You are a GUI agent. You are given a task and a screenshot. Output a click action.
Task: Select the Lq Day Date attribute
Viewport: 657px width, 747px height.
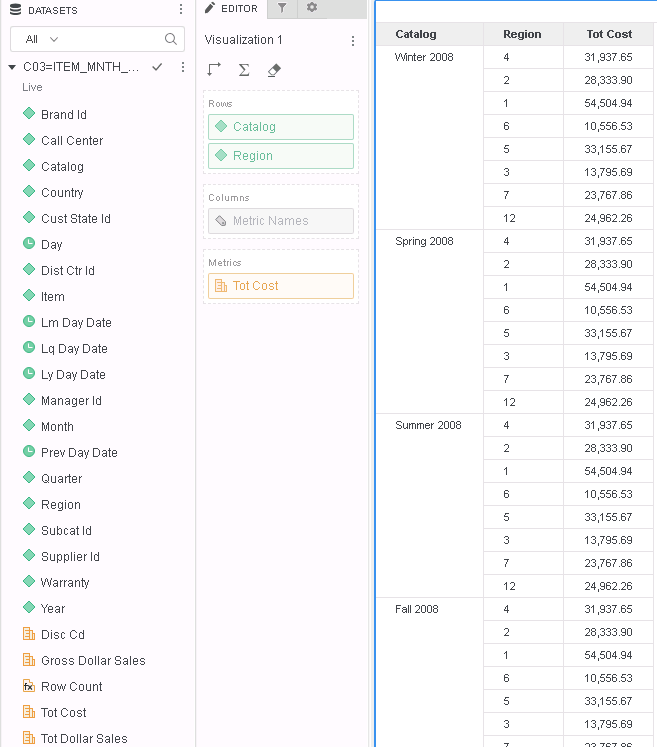(74, 349)
